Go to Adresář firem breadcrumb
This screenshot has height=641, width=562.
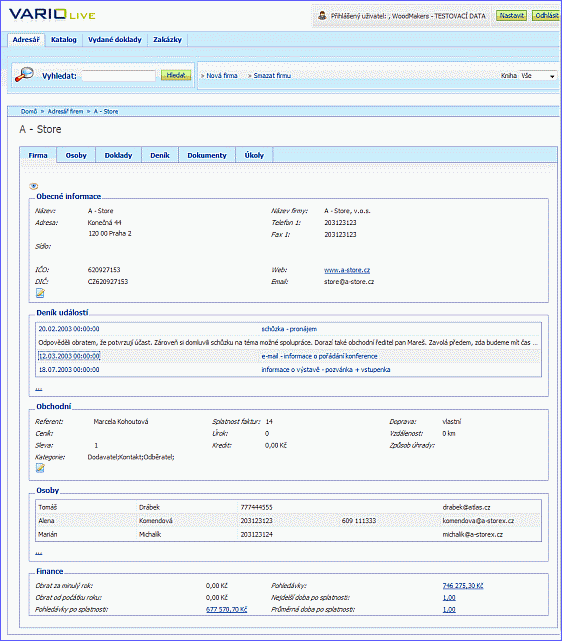[x=65, y=111]
